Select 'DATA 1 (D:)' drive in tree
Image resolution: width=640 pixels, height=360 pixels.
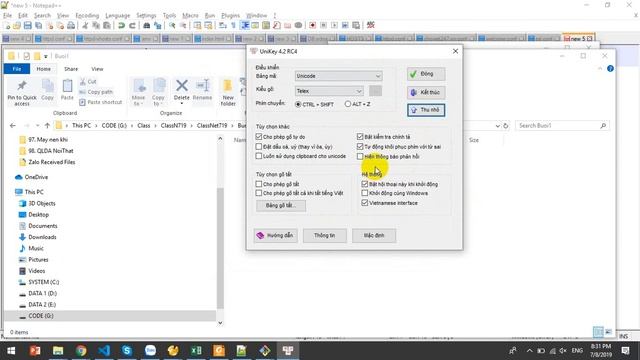pyautogui.click(x=42, y=293)
